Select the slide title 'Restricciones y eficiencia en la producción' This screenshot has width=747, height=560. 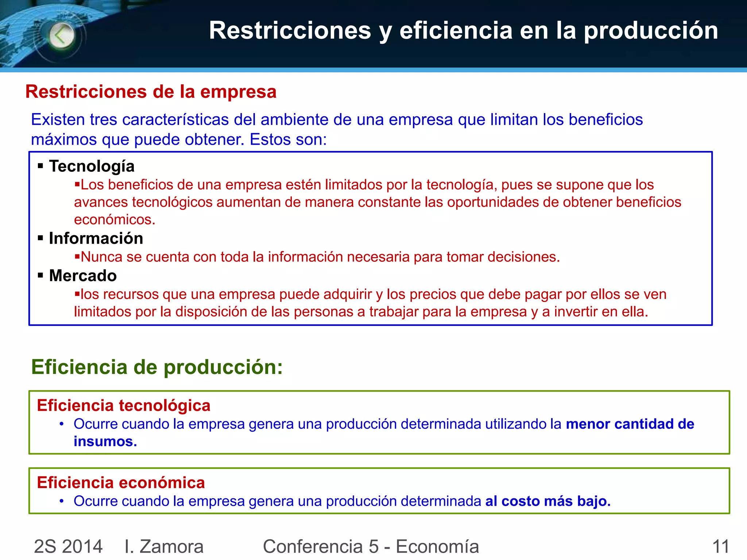pyautogui.click(x=463, y=31)
